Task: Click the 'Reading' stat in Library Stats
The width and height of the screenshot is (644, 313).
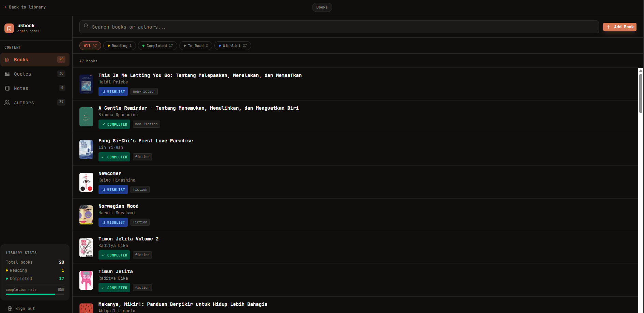Action: (18, 270)
